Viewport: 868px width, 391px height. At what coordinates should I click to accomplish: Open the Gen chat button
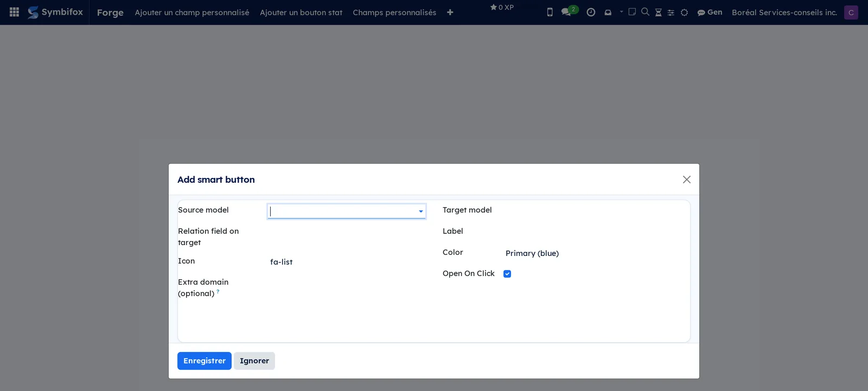pos(710,12)
